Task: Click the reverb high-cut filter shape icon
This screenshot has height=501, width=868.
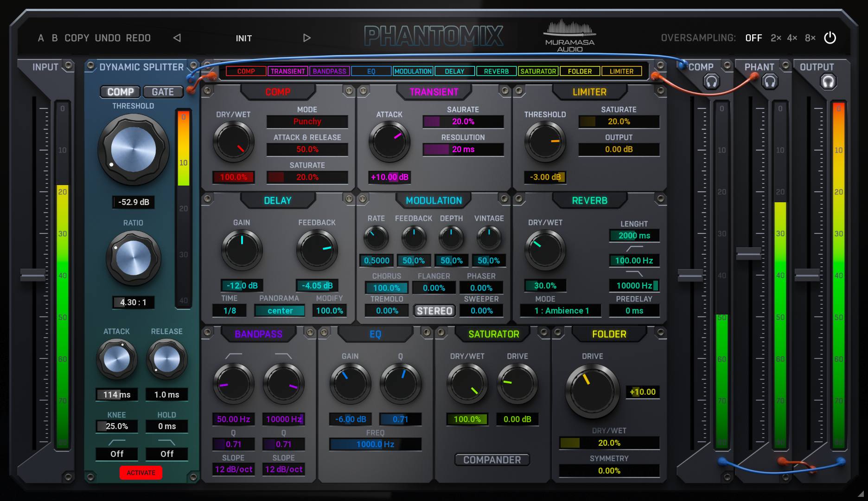Action: coord(634,274)
